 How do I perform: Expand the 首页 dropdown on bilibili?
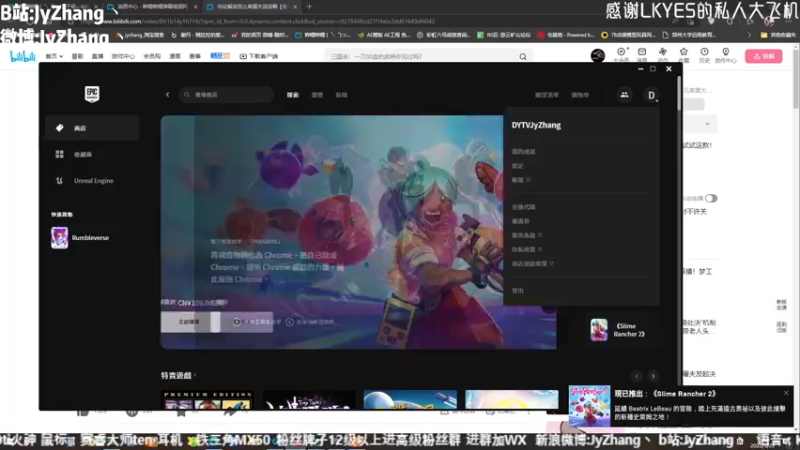click(54, 56)
